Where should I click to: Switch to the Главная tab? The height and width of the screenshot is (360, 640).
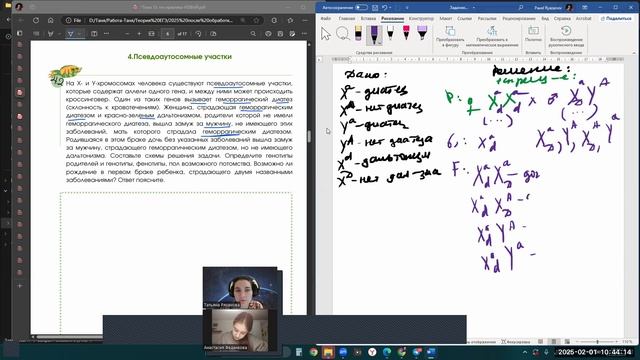click(347, 19)
